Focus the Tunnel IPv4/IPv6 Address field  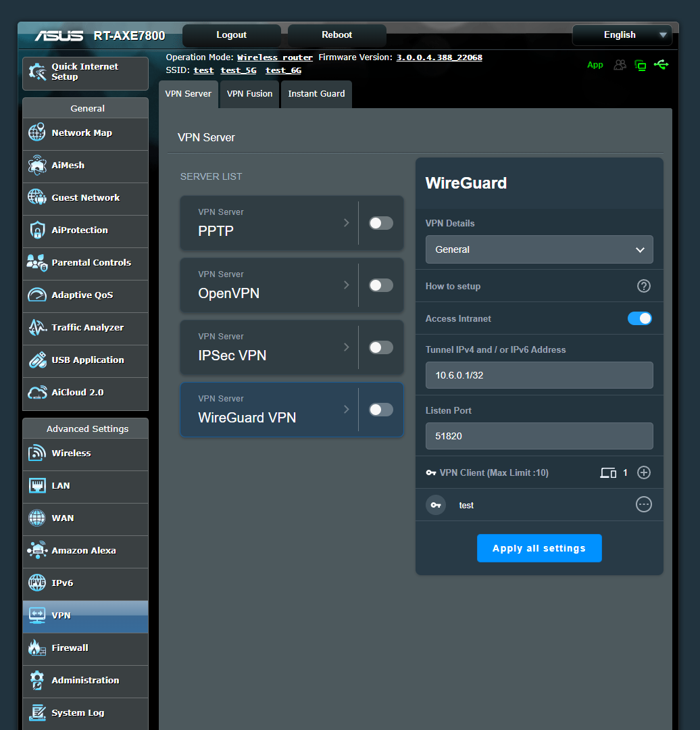(539, 375)
